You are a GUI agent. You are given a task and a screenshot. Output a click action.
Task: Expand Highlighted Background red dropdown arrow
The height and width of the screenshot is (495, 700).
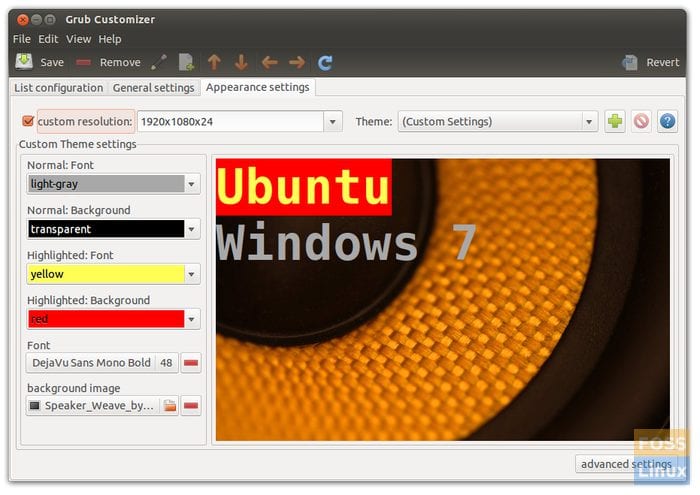click(x=192, y=319)
